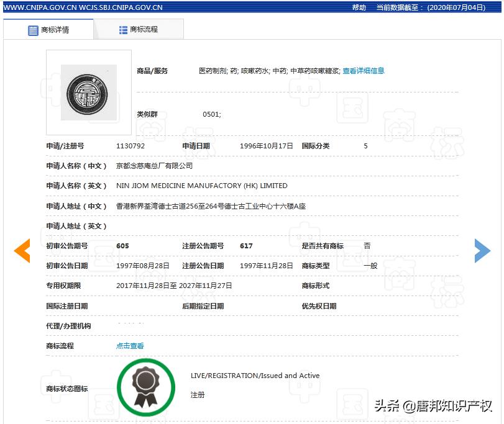Select the green registration status ribbon icon
The width and height of the screenshot is (504, 424).
coord(146,386)
